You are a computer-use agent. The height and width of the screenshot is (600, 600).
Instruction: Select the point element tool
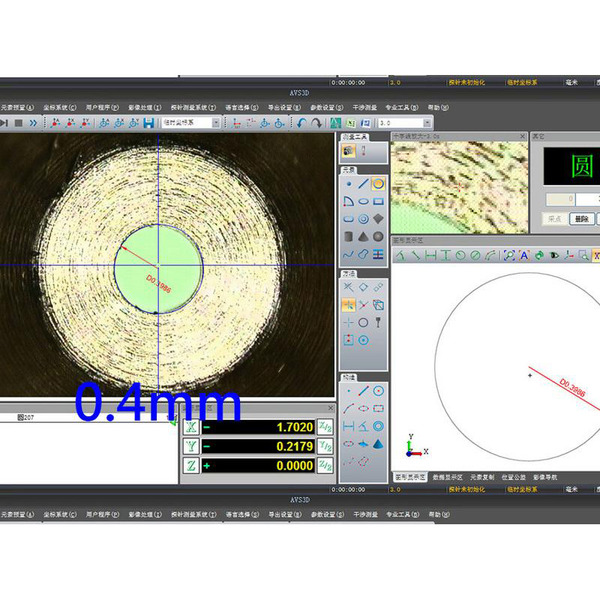pos(348,184)
